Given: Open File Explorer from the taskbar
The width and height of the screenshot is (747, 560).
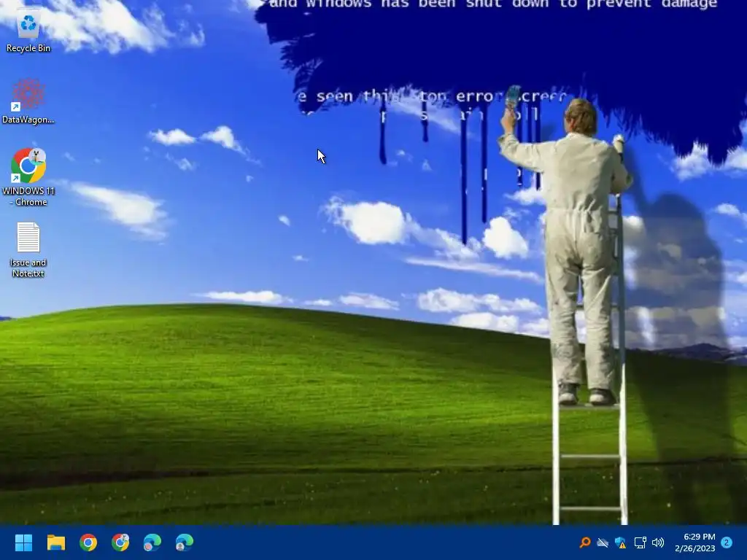Looking at the screenshot, I should pos(55,542).
